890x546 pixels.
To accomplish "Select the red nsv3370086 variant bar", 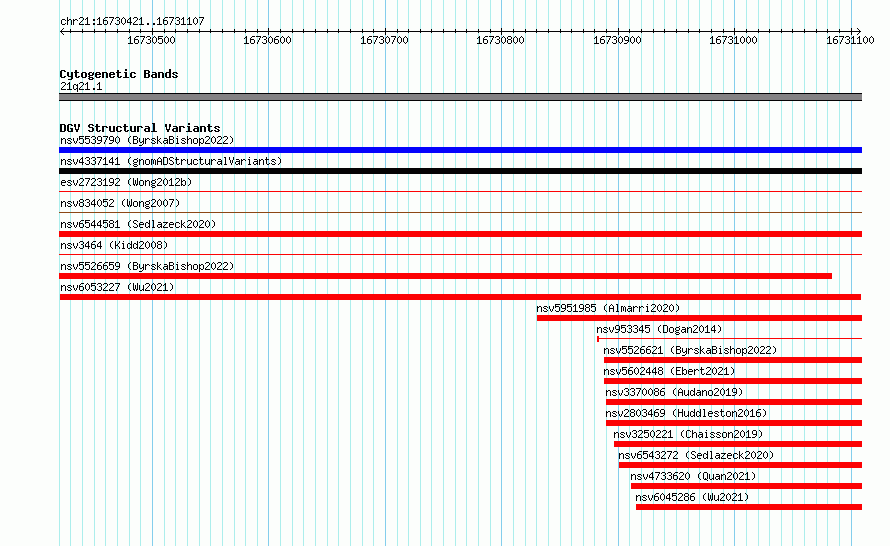I will point(734,402).
